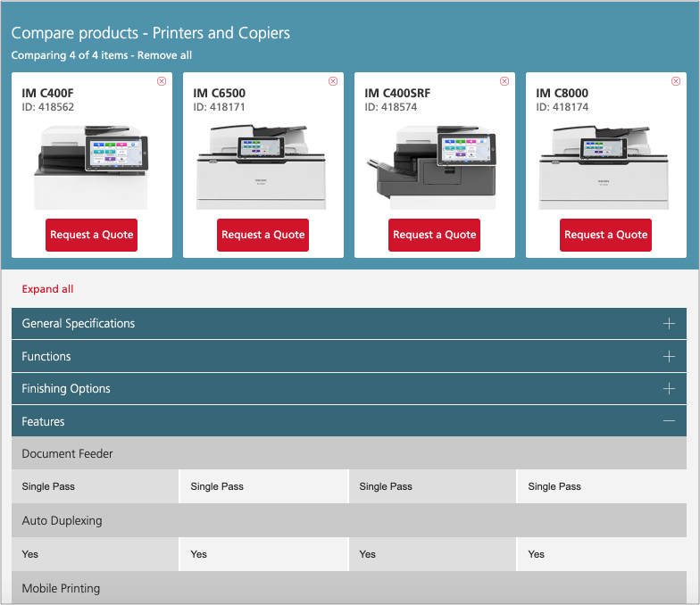
Task: Remove IM C400SRF from comparison
Action: [x=504, y=81]
